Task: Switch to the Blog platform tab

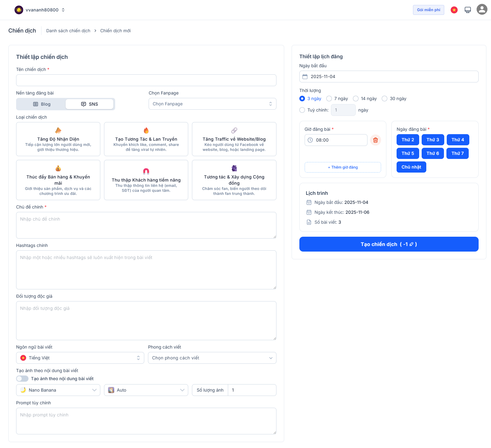Action: (x=41, y=104)
